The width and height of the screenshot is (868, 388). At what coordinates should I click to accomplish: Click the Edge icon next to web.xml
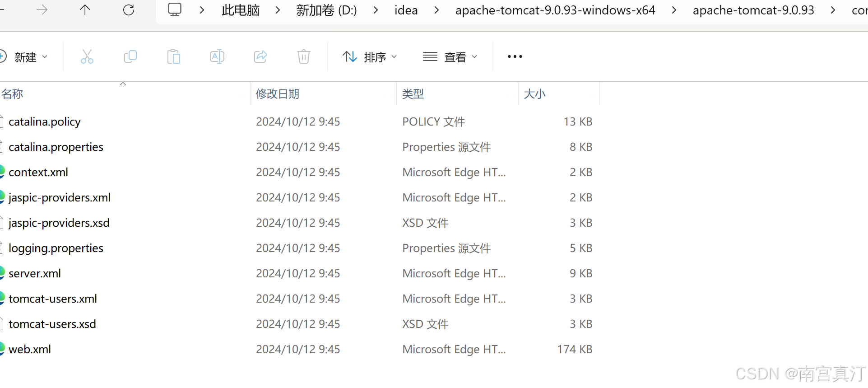(x=2, y=349)
